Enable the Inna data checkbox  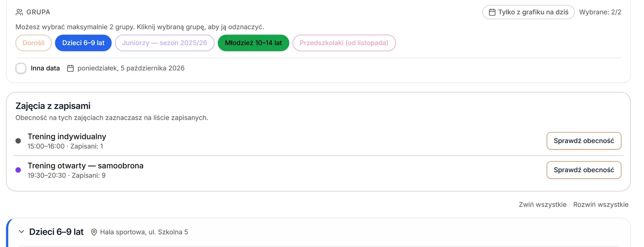[x=21, y=68]
